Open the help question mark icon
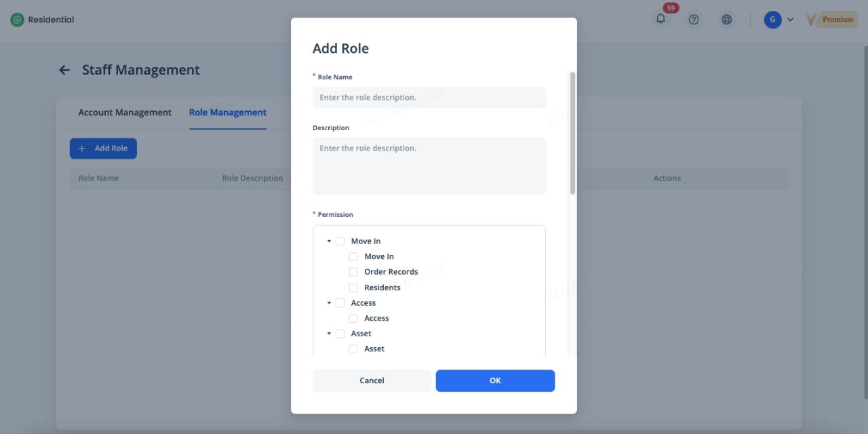 694,20
